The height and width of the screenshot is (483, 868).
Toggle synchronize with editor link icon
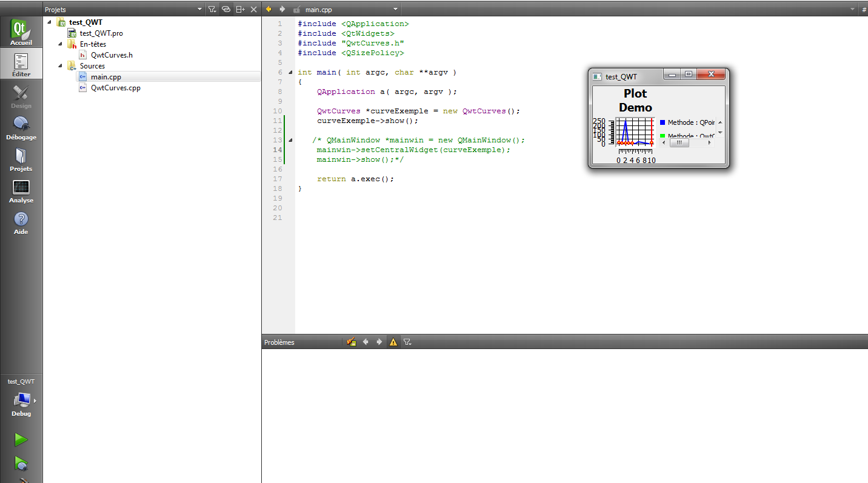[225, 9]
